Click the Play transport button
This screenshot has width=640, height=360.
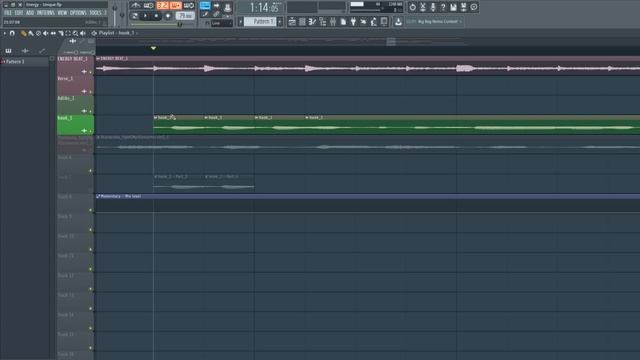point(145,16)
